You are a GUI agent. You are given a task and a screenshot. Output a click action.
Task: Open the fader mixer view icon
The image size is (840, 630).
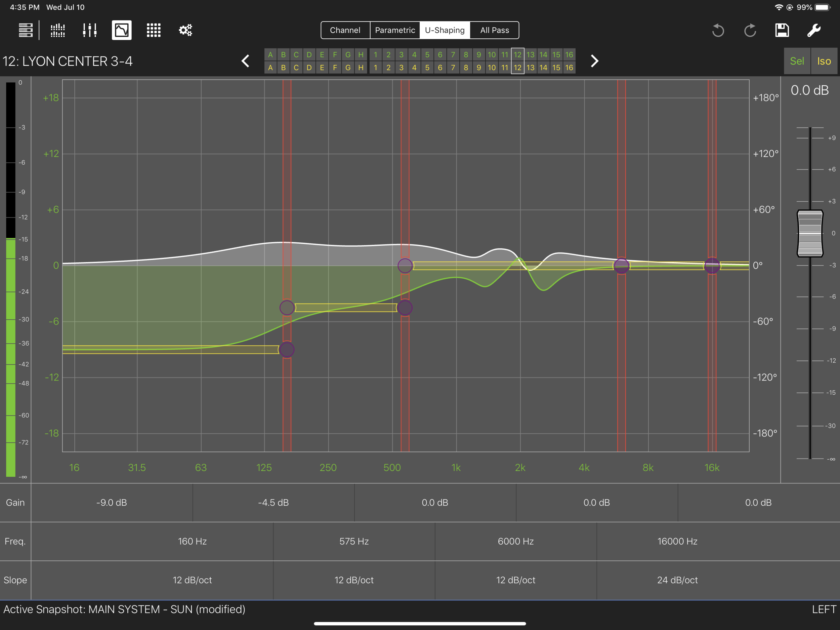pyautogui.click(x=90, y=30)
